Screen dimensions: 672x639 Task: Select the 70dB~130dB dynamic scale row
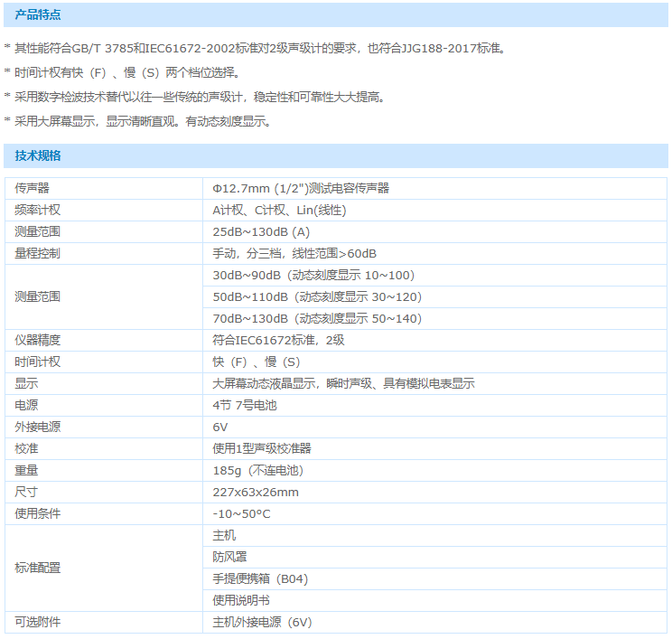(317, 318)
